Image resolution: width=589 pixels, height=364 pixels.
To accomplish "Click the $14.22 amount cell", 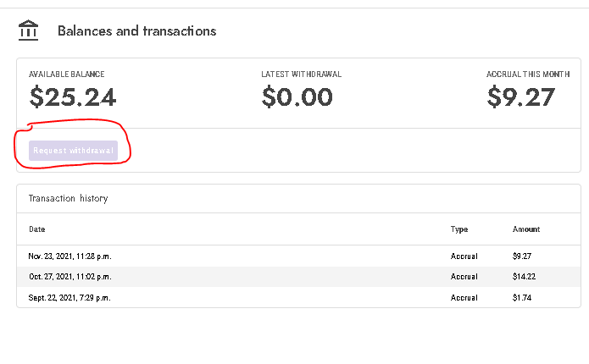I will [524, 277].
